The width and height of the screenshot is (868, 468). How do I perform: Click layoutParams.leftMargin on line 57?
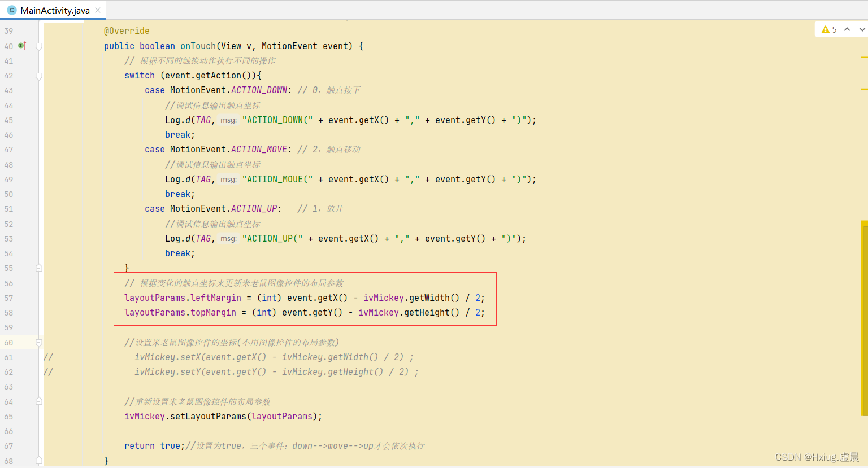coord(183,298)
